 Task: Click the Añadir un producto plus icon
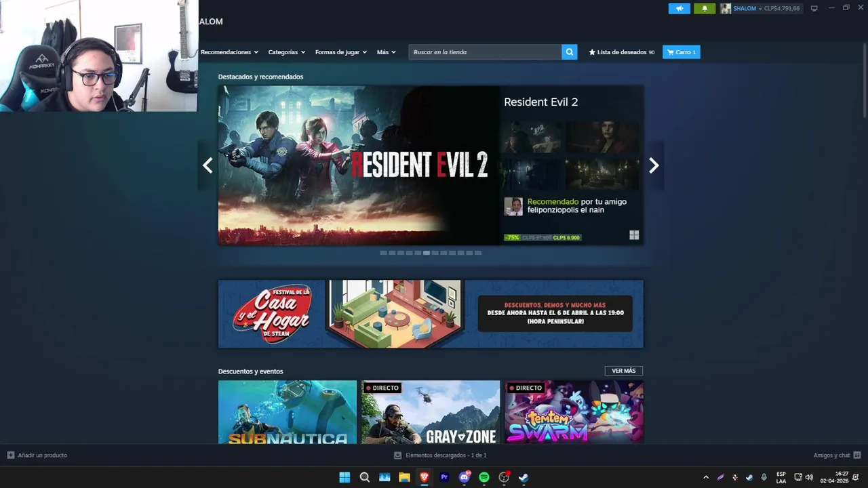tap(10, 455)
